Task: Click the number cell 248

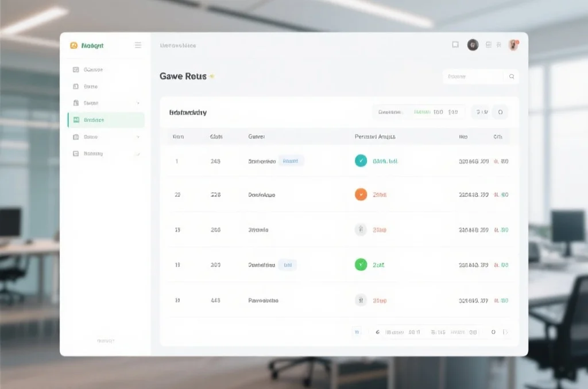Action: tap(215, 161)
